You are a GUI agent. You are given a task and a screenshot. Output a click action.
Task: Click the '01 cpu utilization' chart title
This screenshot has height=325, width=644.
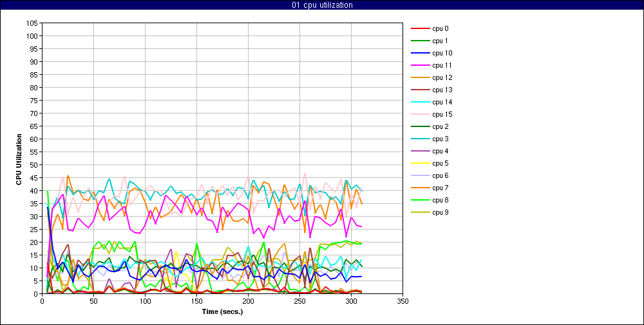tap(322, 5)
